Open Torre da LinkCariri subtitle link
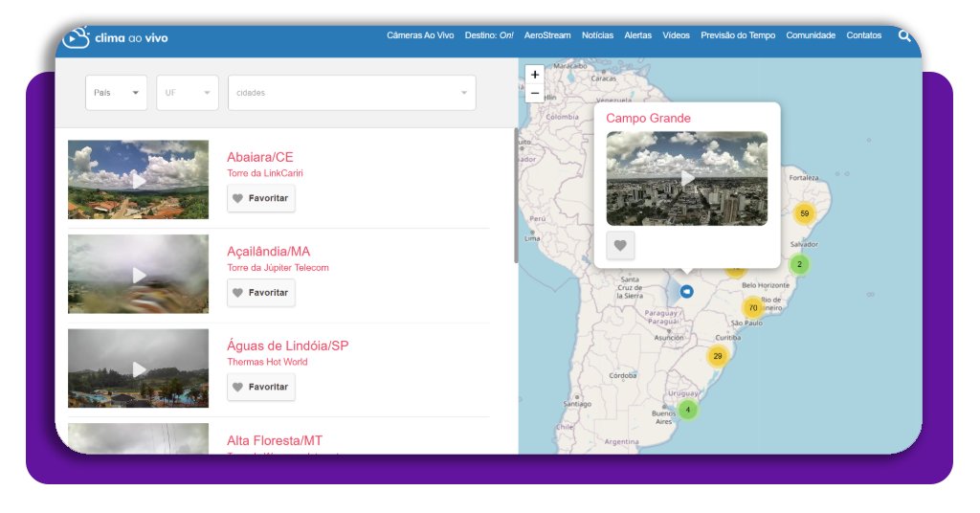 click(x=265, y=173)
